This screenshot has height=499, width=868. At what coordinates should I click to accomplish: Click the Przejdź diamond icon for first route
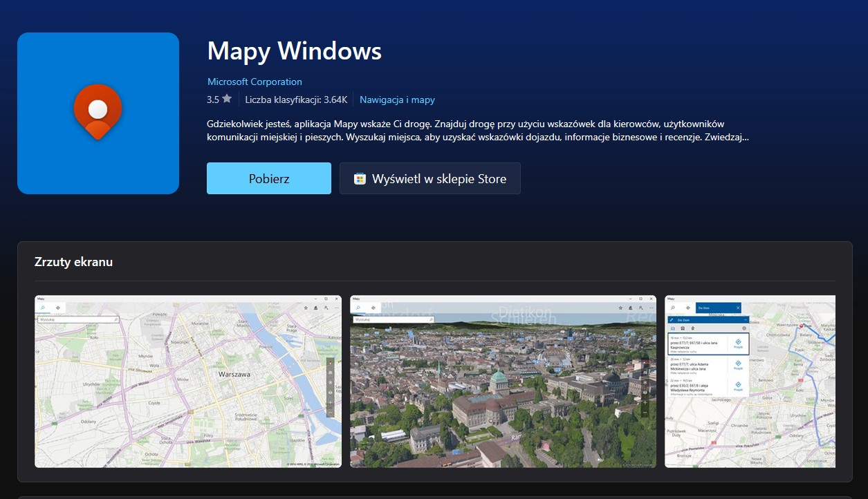click(x=739, y=342)
